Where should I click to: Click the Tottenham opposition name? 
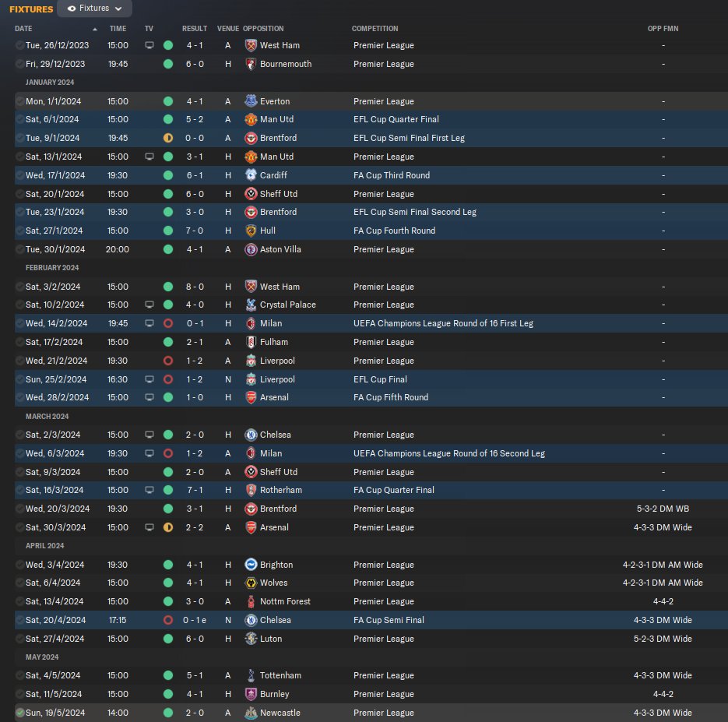pos(280,675)
